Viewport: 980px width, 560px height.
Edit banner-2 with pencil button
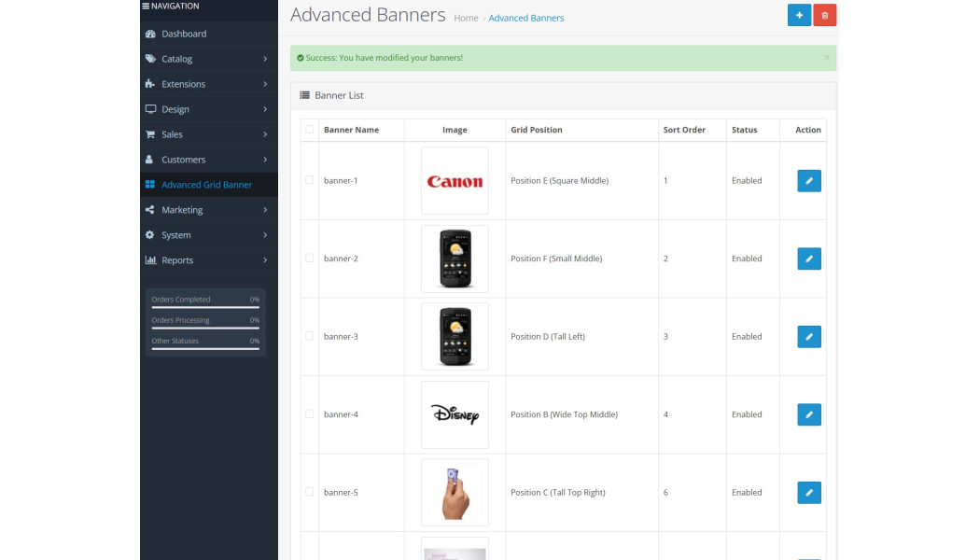[809, 259]
